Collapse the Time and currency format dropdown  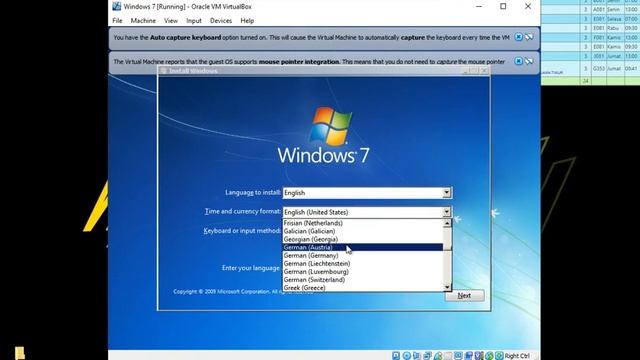pos(447,212)
